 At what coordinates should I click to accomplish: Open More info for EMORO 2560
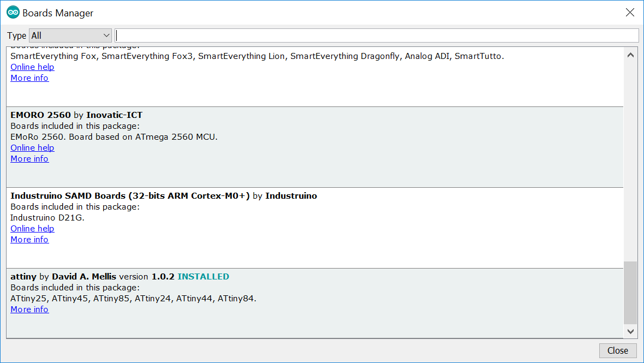[x=29, y=159]
